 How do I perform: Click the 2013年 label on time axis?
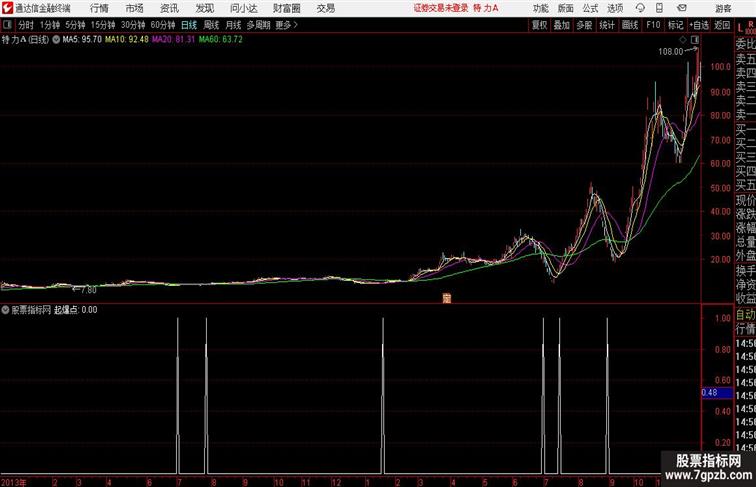[14, 482]
